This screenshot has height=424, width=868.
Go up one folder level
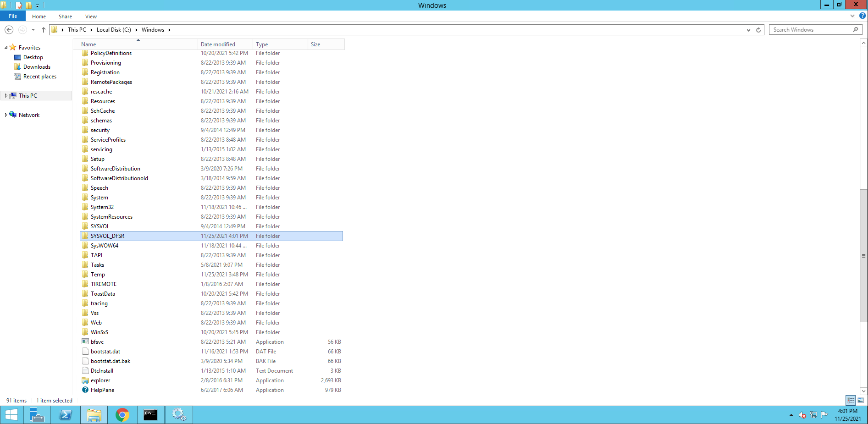tap(44, 30)
